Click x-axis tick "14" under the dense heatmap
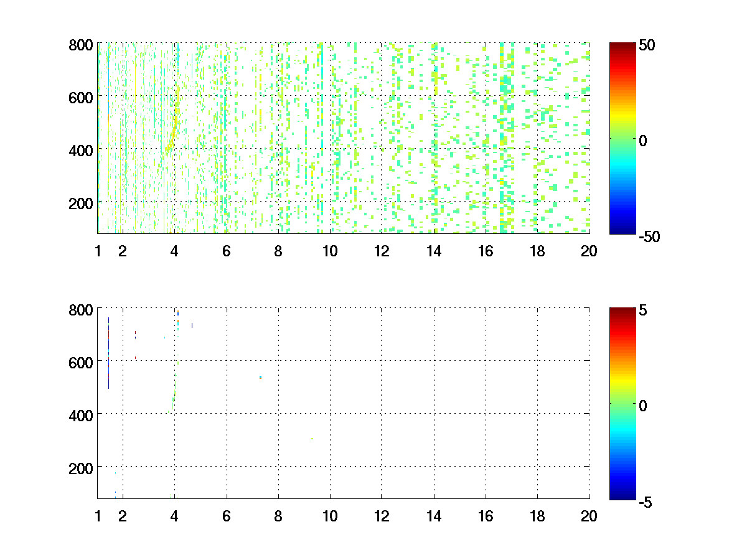Screen dimensions: 747x560 pyautogui.click(x=433, y=251)
